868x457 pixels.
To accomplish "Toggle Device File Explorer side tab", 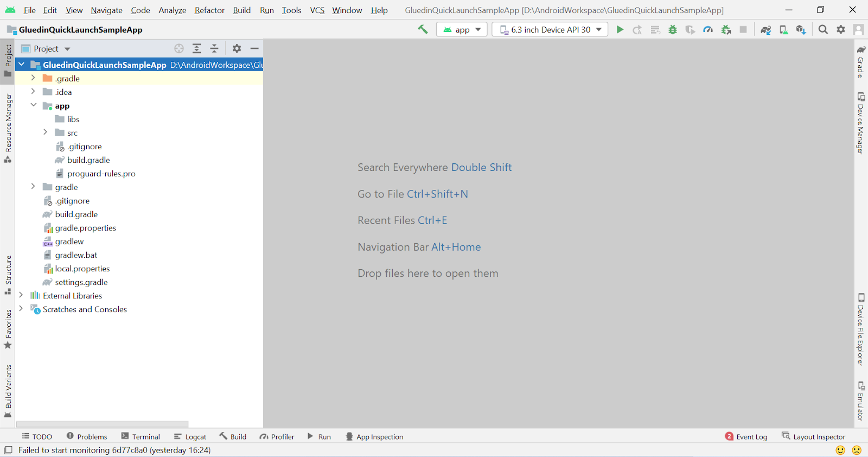I will 861,329.
